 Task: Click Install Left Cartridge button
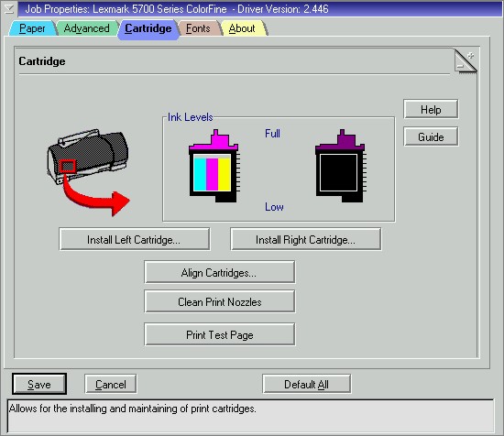click(135, 239)
